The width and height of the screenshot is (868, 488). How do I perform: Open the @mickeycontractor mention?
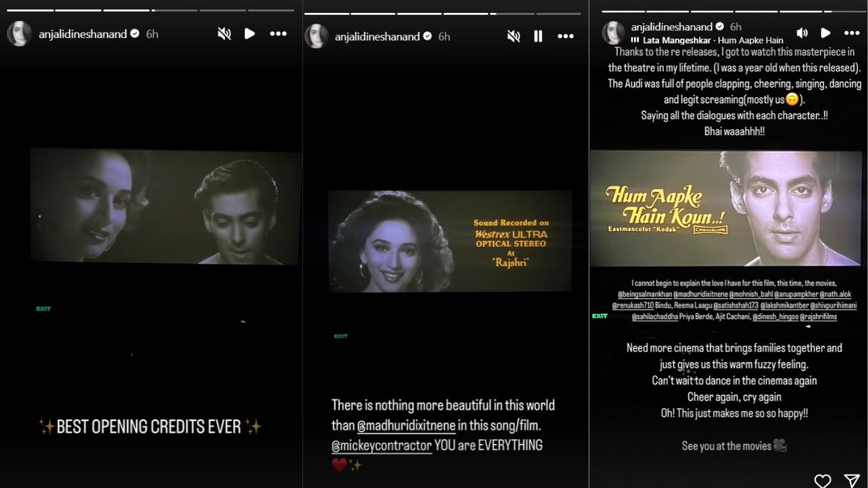382,445
